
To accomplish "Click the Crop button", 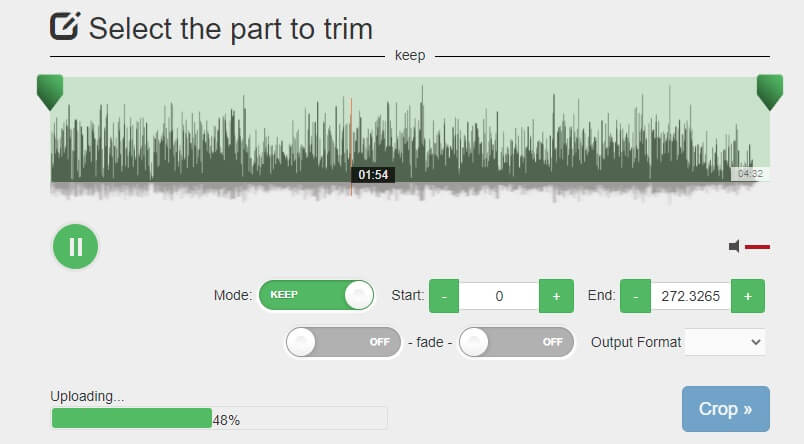I will click(x=725, y=409).
